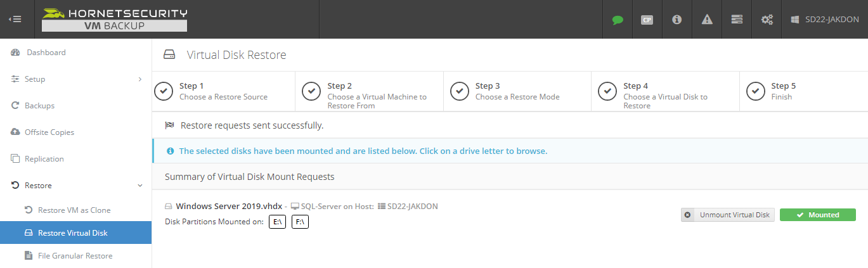This screenshot has width=868, height=268.
Task: View alerts via warning triangle icon
Action: (707, 20)
